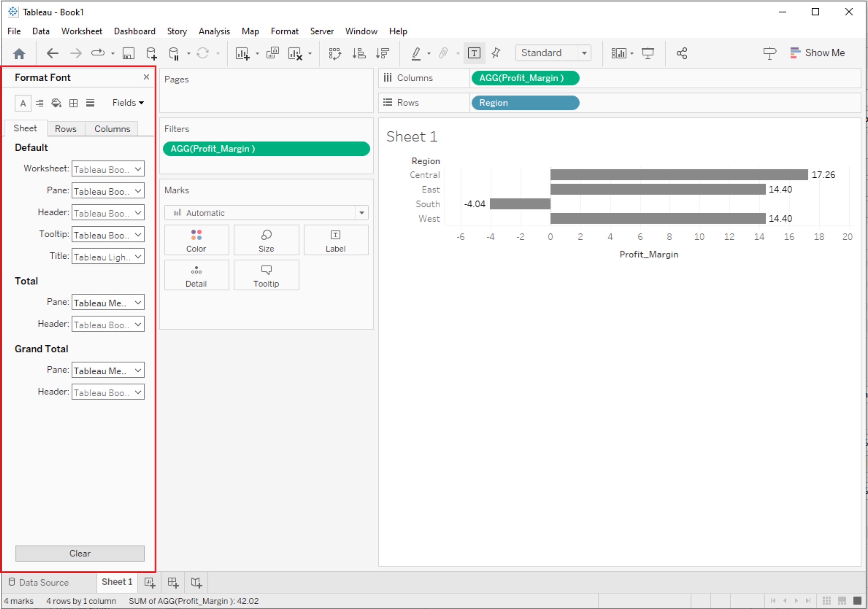The image size is (868, 609).
Task: Sort descending using toolbar icon
Action: tap(383, 53)
